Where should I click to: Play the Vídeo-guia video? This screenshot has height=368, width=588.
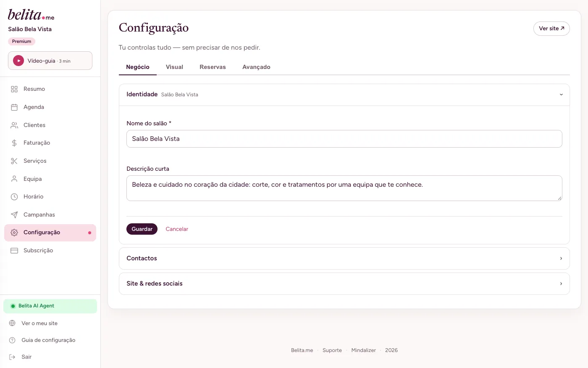(x=18, y=61)
